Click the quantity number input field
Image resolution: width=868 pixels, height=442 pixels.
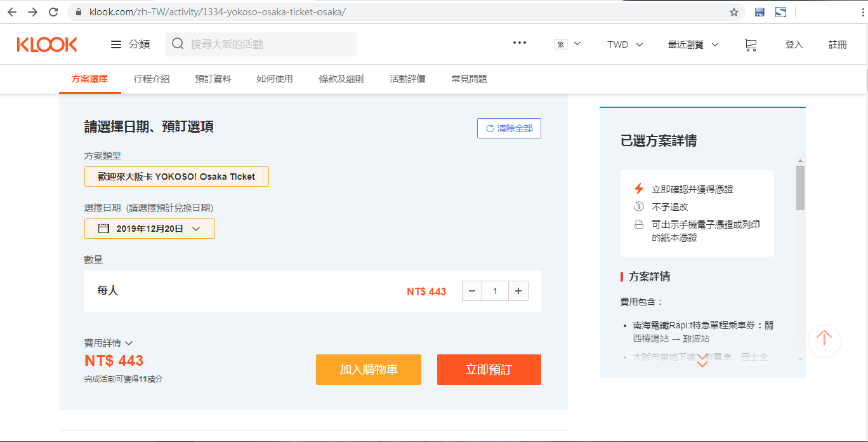(495, 291)
